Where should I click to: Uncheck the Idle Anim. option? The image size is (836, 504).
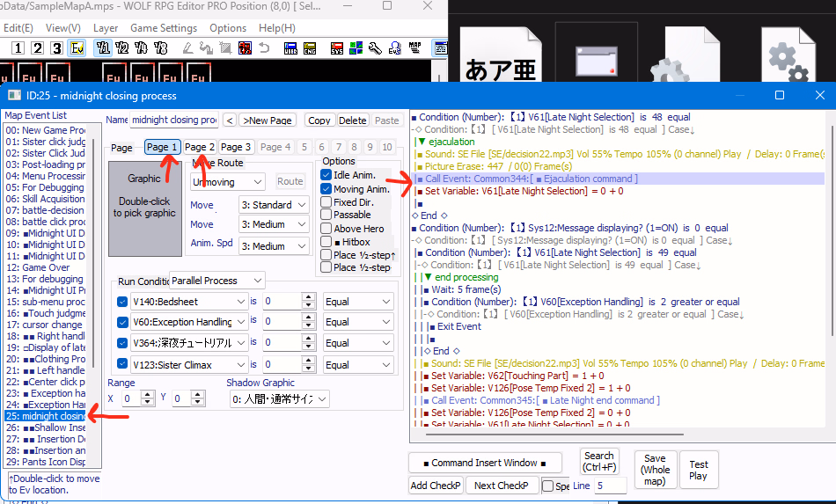(x=326, y=175)
